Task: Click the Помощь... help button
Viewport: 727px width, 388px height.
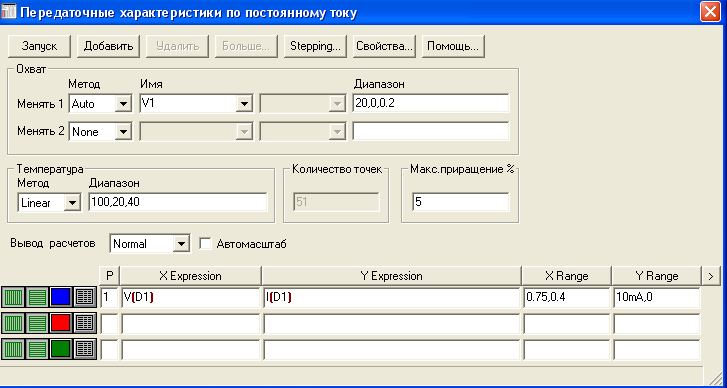Action: point(453,46)
